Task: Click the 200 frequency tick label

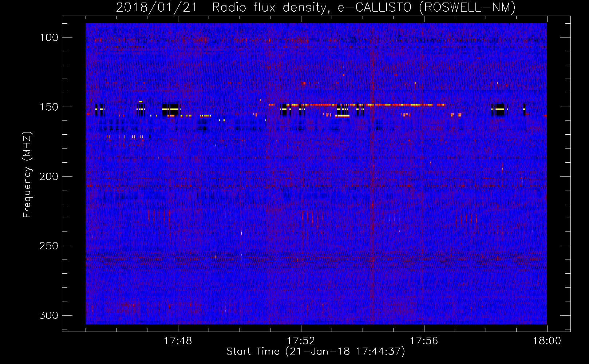Action: pyautogui.click(x=49, y=177)
